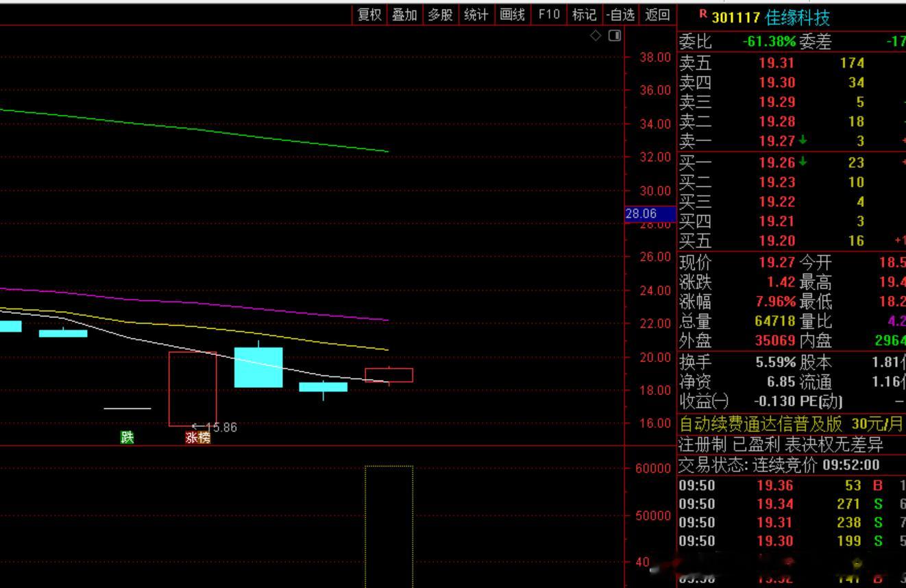Click the 60000 volume axis label

click(x=653, y=469)
